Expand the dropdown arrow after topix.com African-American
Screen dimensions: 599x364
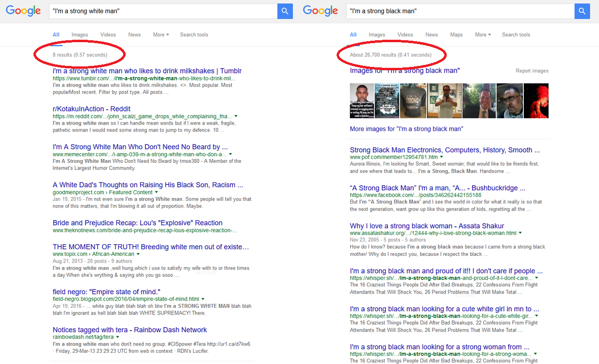tap(138, 254)
